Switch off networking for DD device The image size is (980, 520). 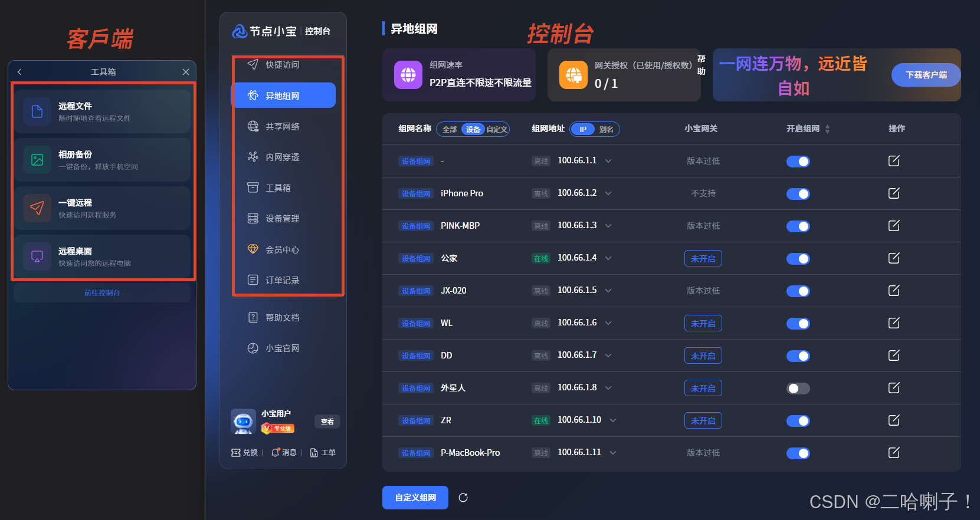[x=798, y=356]
